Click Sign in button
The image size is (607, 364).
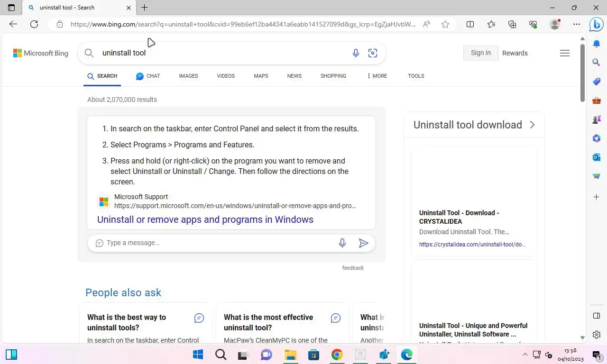click(x=481, y=53)
